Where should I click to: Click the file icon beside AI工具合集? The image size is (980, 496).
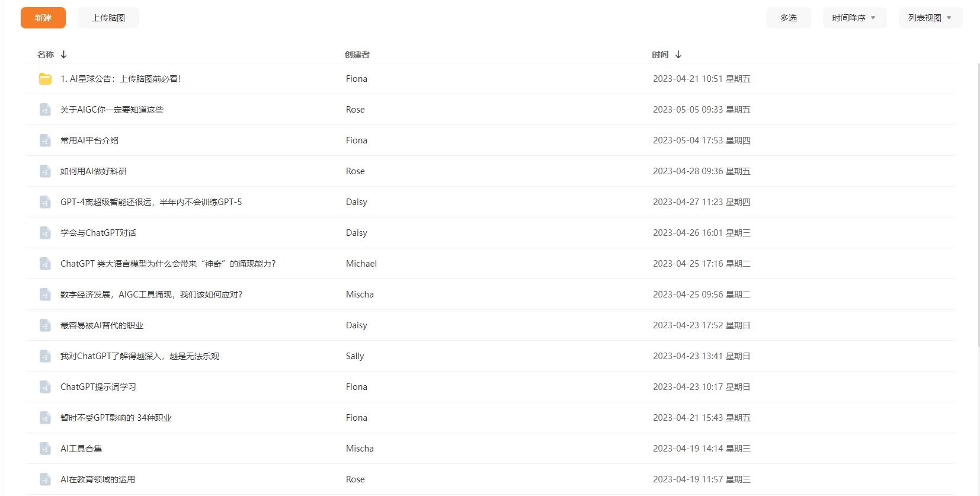45,449
